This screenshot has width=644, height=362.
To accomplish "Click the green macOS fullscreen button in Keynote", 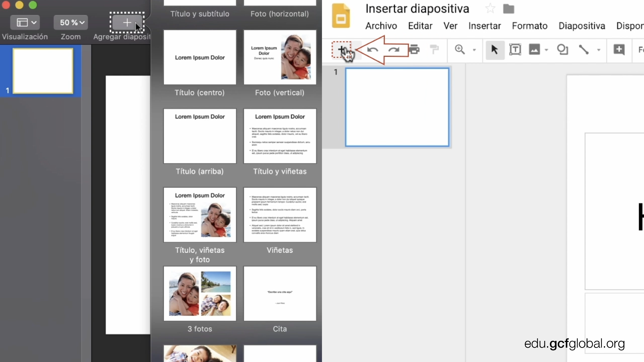I will pyautogui.click(x=33, y=5).
